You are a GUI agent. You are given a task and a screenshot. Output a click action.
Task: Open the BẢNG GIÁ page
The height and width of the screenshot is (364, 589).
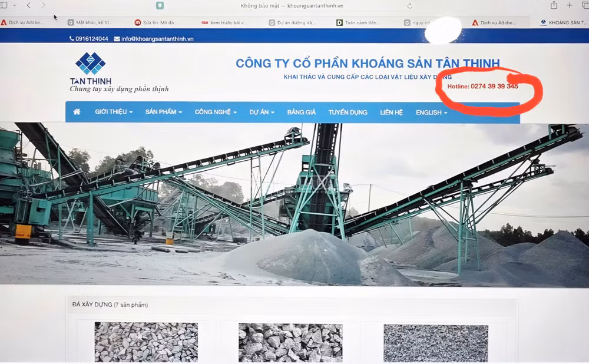click(x=301, y=112)
